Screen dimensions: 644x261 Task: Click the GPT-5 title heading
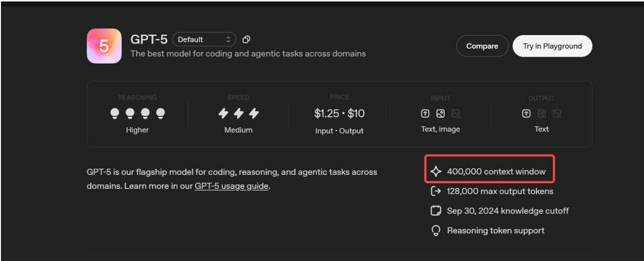coord(149,39)
